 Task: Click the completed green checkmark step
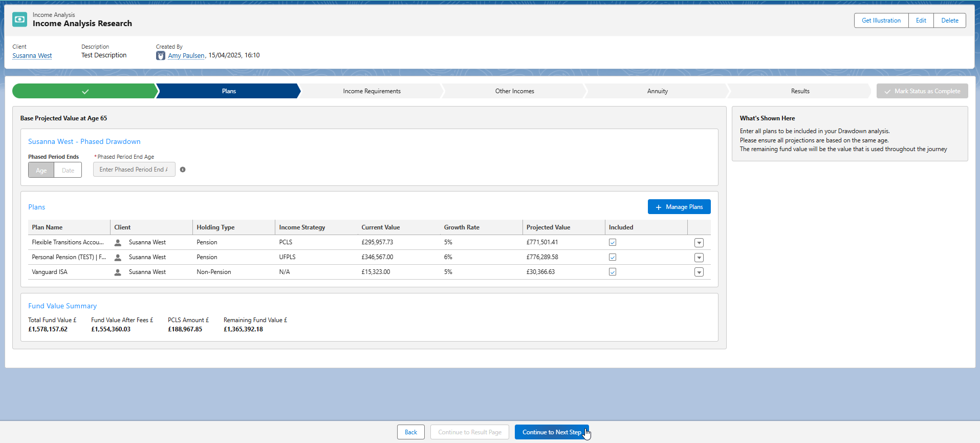tap(85, 91)
